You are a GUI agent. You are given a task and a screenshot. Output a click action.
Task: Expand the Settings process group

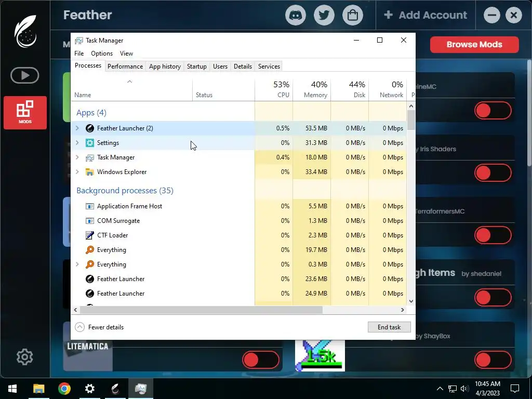(77, 142)
